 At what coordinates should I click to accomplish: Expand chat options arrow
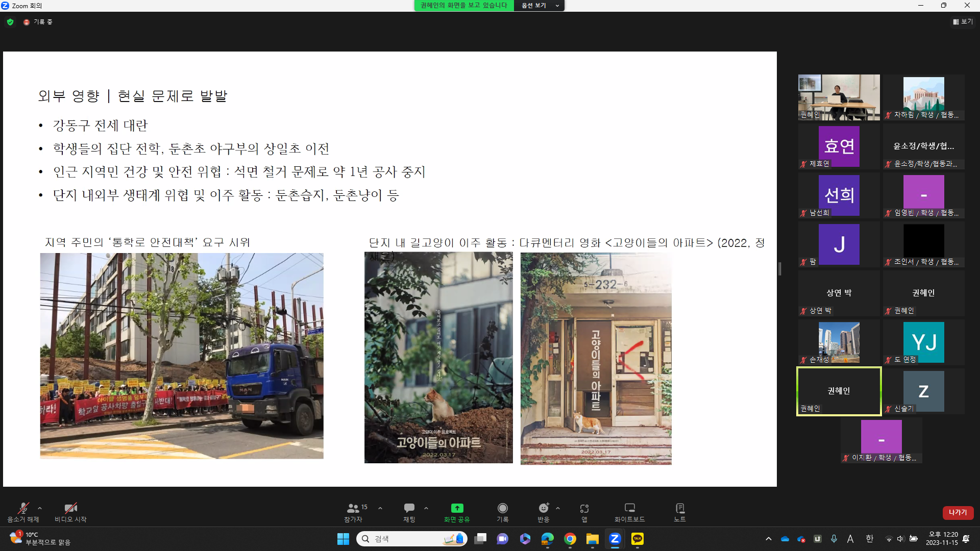(x=426, y=508)
